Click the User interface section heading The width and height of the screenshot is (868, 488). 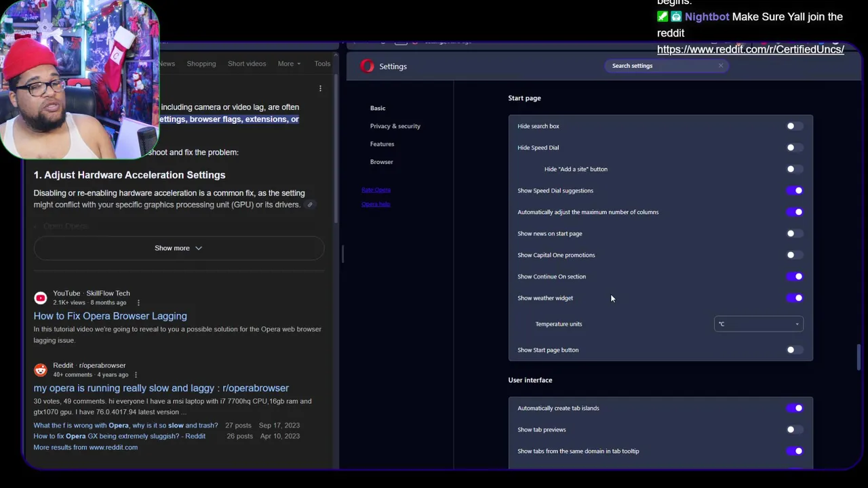coord(530,380)
